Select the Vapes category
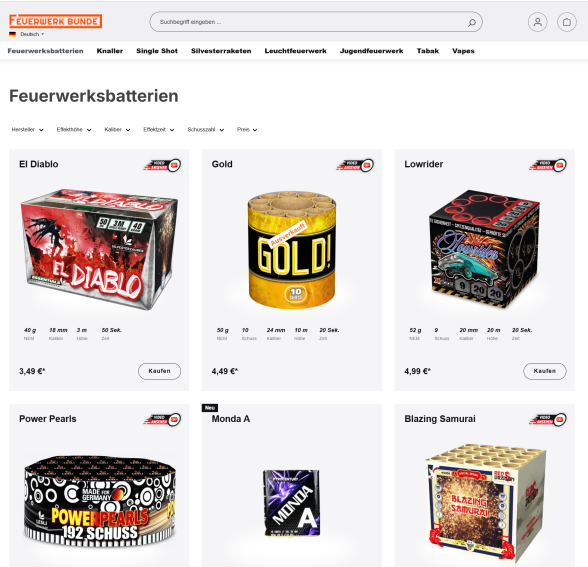 click(463, 51)
